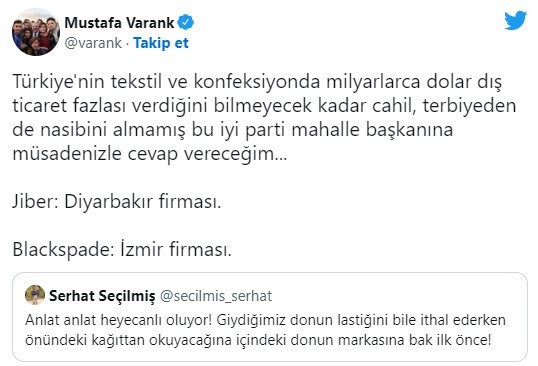
Task: Open the quoted tweet card
Action: [x=270, y=317]
